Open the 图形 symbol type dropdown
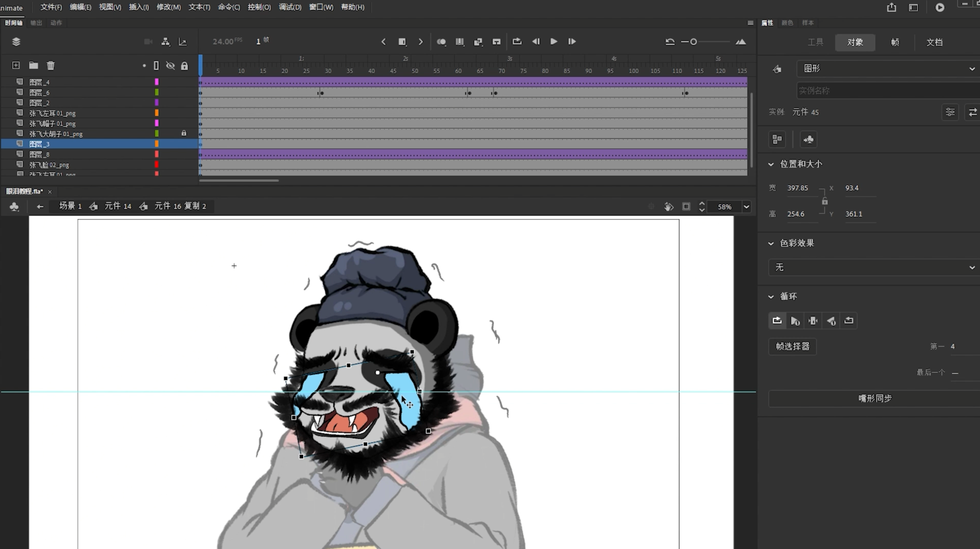Viewport: 980px width, 549px height. pos(888,69)
